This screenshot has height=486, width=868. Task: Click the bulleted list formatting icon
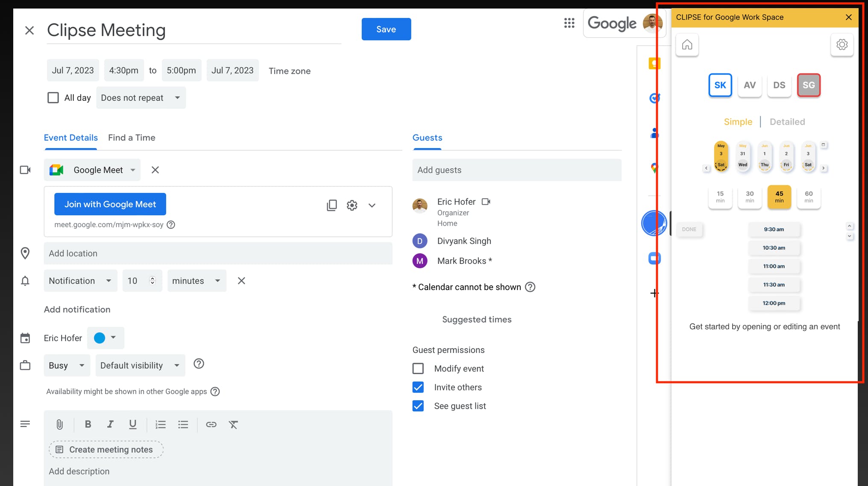(x=184, y=425)
